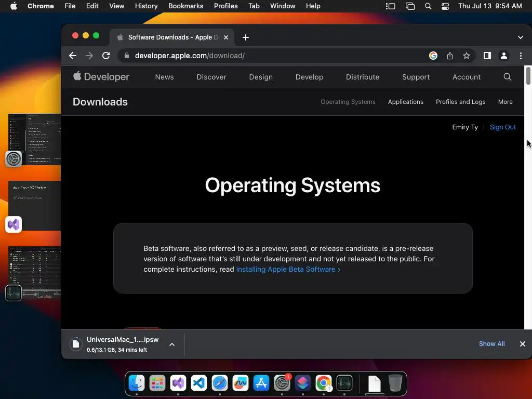Open Chrome three-dot menu
Screen dimensions: 532x399
pyautogui.click(x=521, y=56)
